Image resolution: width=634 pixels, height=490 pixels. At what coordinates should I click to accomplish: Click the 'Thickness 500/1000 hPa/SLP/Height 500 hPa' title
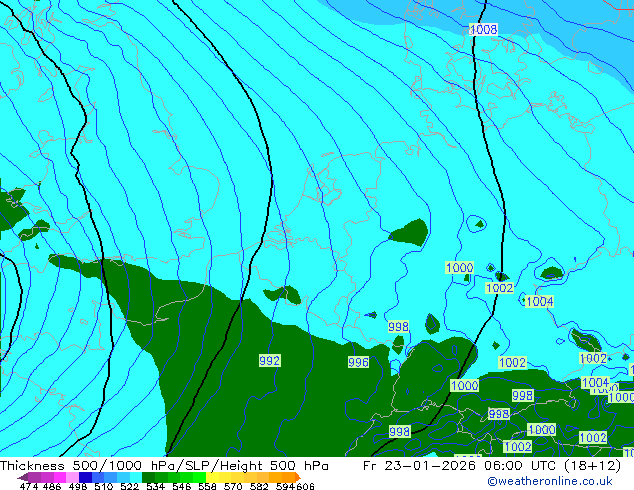coord(164,466)
